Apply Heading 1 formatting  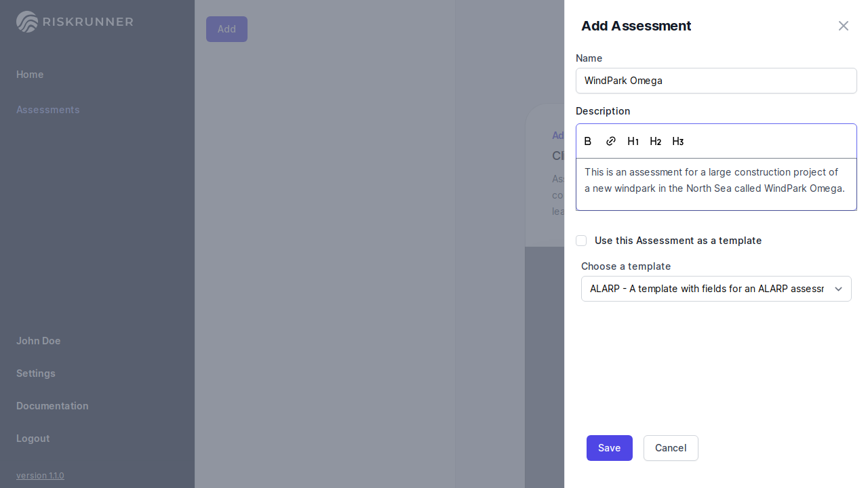[x=633, y=141]
